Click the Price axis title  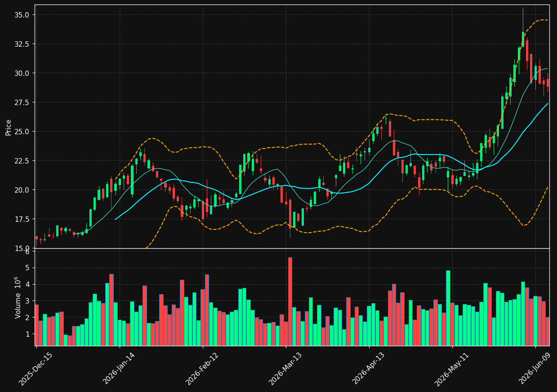(9, 127)
